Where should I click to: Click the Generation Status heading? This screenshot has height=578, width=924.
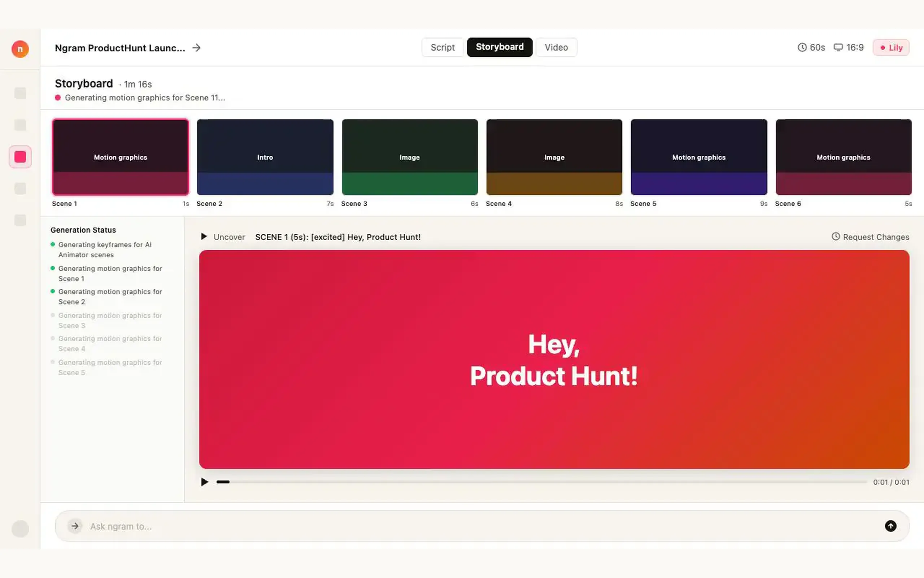coord(83,230)
